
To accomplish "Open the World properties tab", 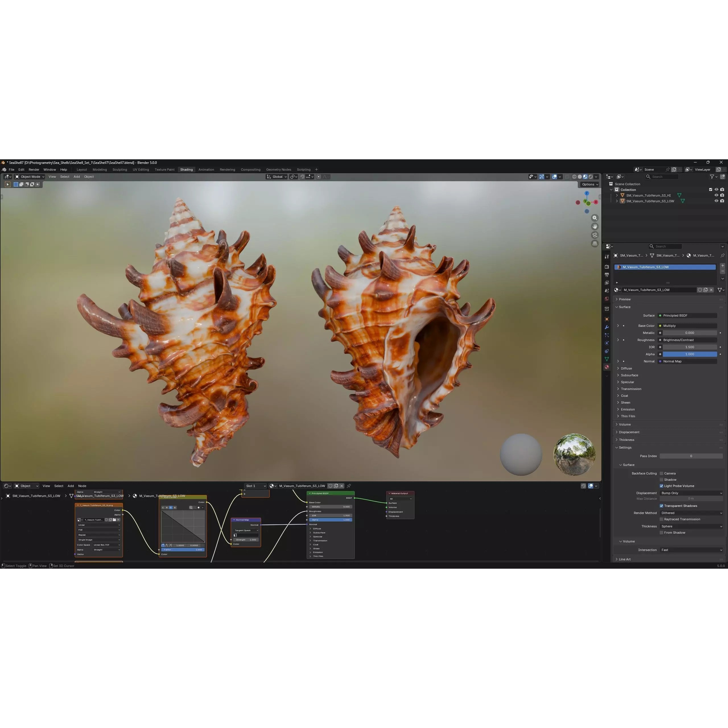I will click(x=607, y=299).
